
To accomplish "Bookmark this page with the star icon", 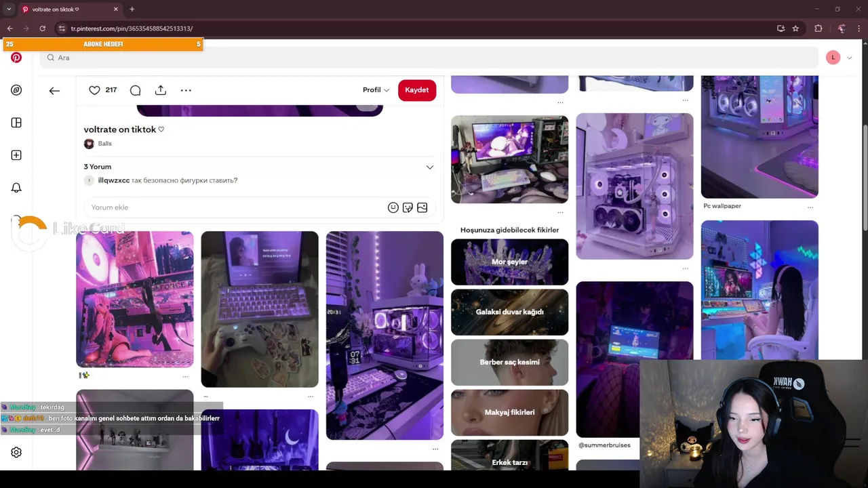I will [795, 28].
